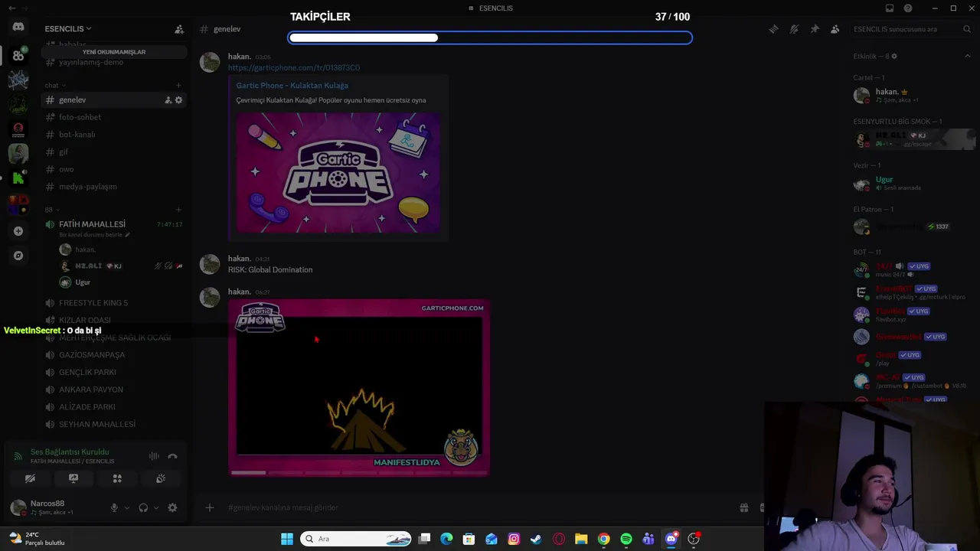The width and height of the screenshot is (980, 551).
Task: Open the Gartic Phone campfire GIF attachment
Action: [358, 387]
